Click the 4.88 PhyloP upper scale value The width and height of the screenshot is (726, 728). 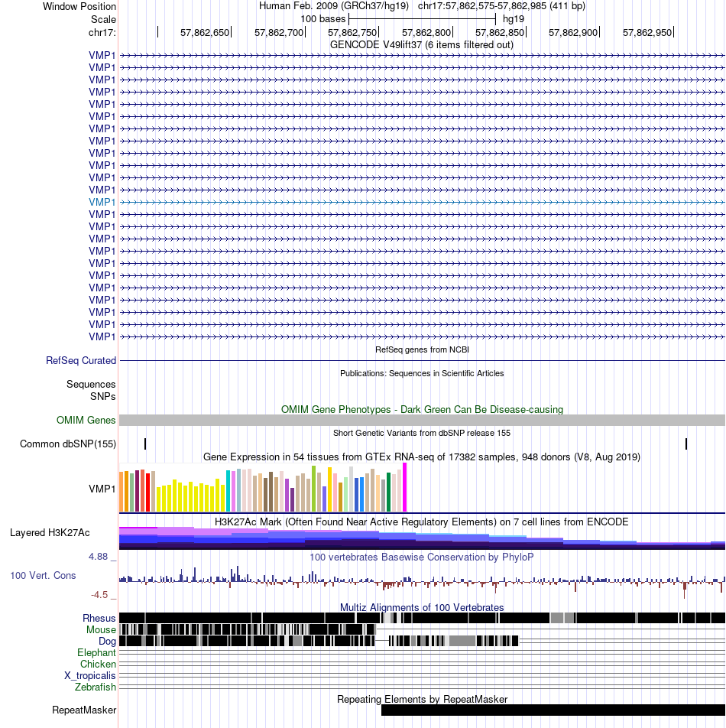tap(99, 556)
